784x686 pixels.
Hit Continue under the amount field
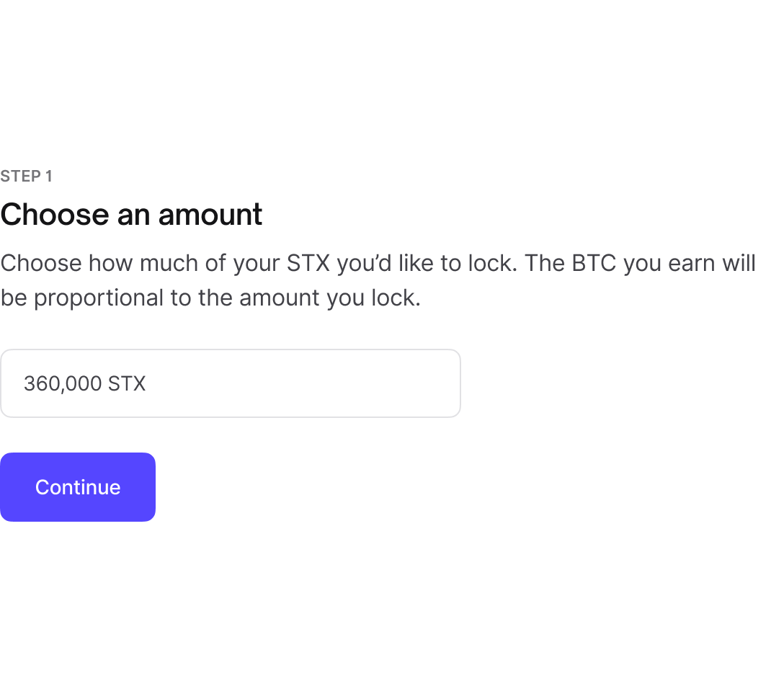(78, 487)
